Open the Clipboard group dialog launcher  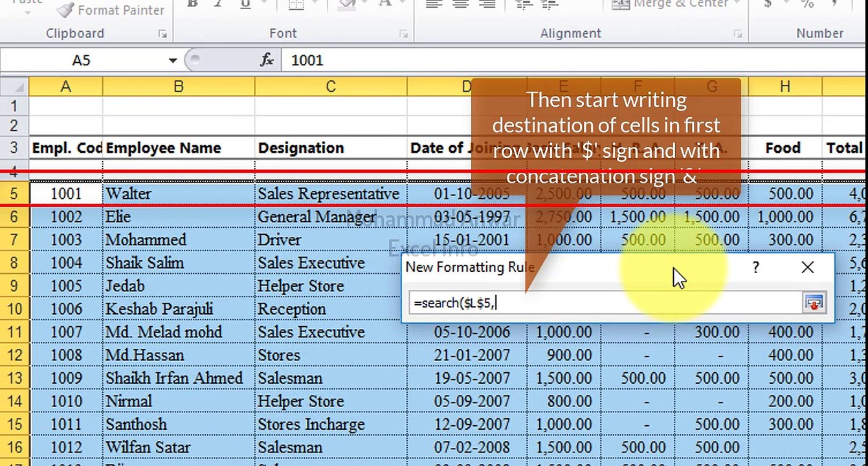162,34
